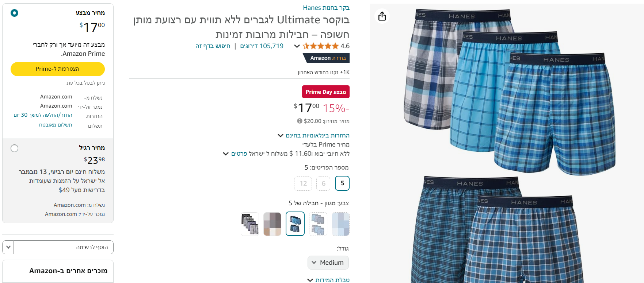The image size is (644, 283).
Task: Select the regular price $23.98 radio button
Action: pyautogui.click(x=14, y=148)
